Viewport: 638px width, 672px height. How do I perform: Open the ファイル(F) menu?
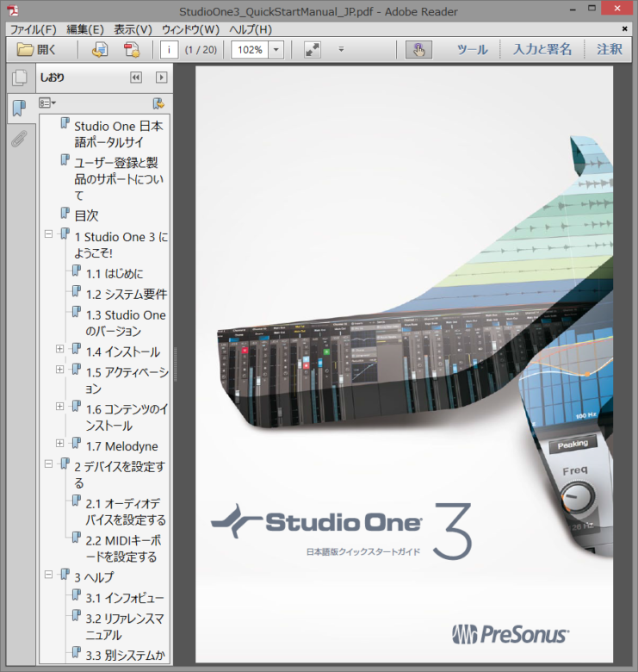click(33, 29)
